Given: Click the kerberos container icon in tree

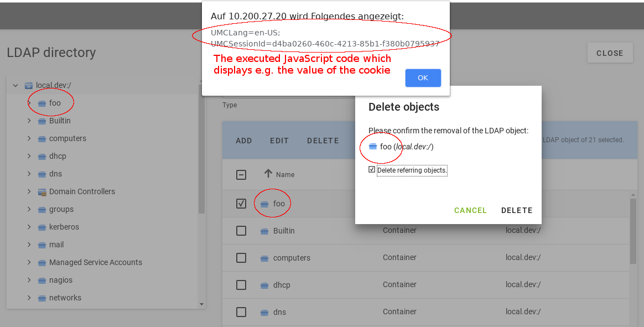Looking at the screenshot, I should (x=41, y=227).
